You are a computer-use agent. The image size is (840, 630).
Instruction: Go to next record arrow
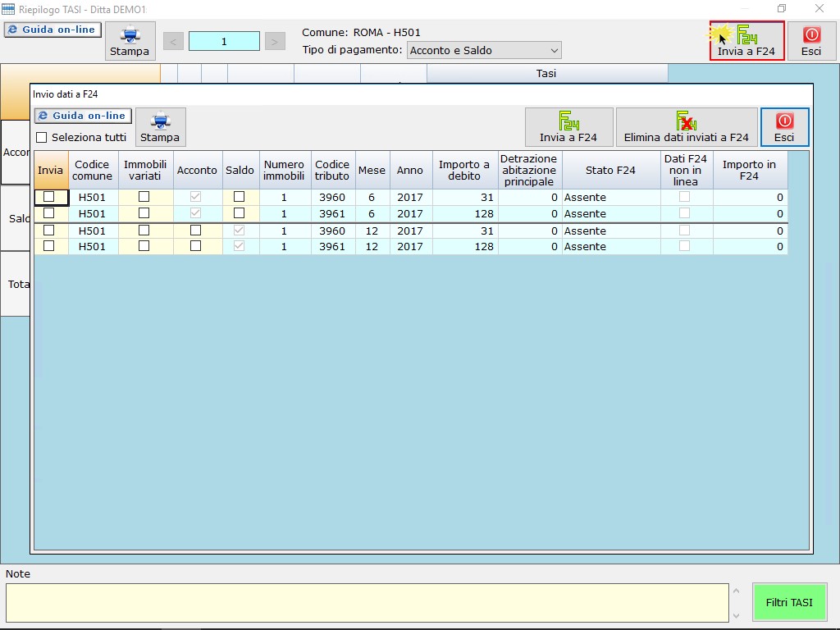[275, 41]
